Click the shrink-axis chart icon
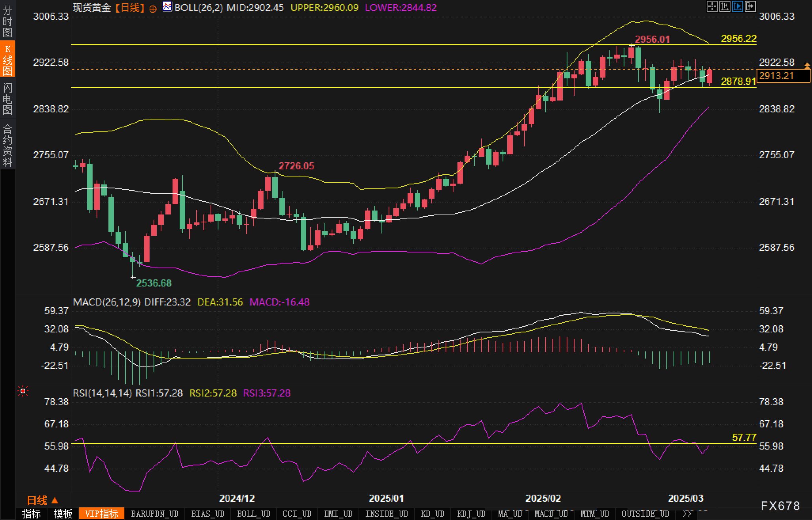Image resolution: width=812 pixels, height=520 pixels. click(x=725, y=6)
